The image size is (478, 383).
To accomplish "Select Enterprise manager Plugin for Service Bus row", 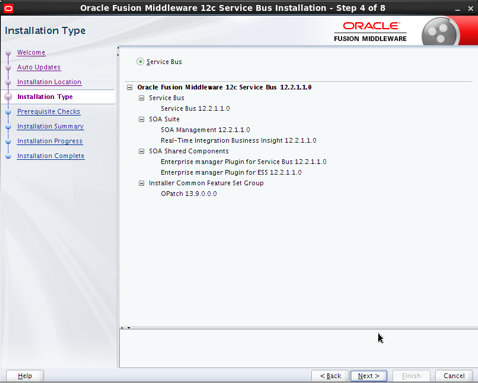I will tap(244, 162).
